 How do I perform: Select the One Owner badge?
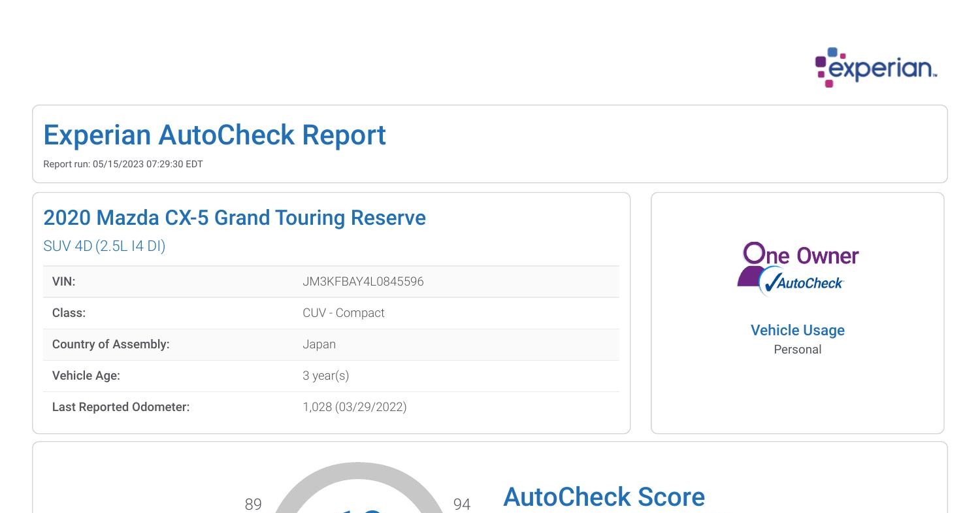798,267
